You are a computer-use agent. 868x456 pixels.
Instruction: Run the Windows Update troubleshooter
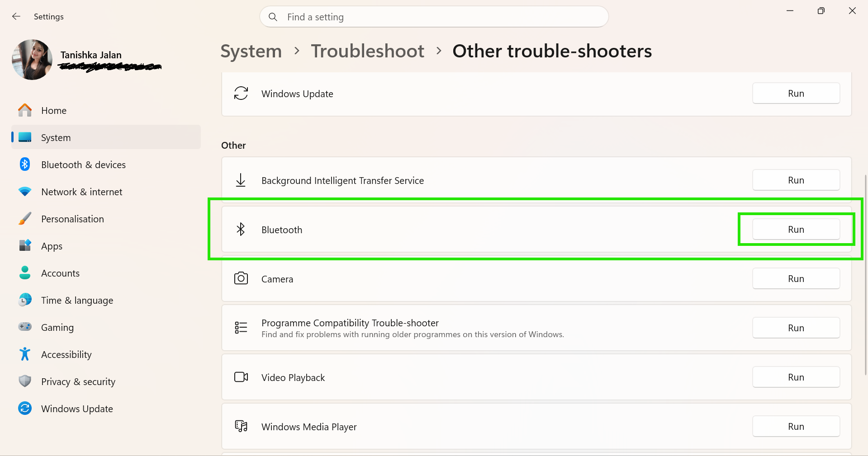click(x=796, y=93)
